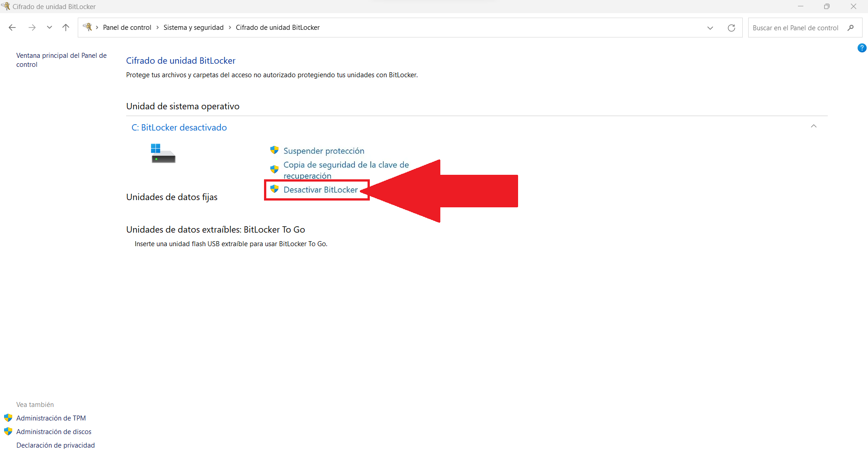Open recent locations dropdown chevron
868x458 pixels.
tap(49, 28)
